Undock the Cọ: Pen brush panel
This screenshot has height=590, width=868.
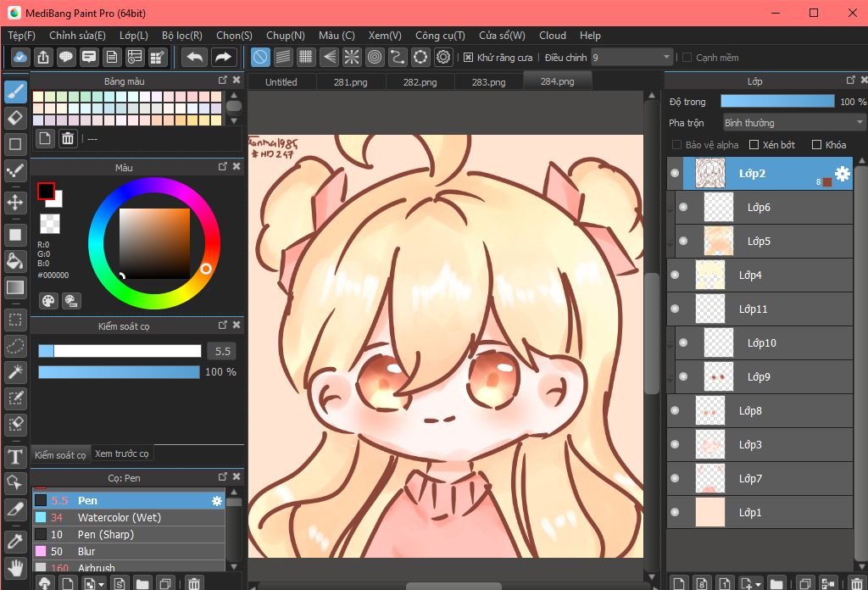[x=223, y=477]
